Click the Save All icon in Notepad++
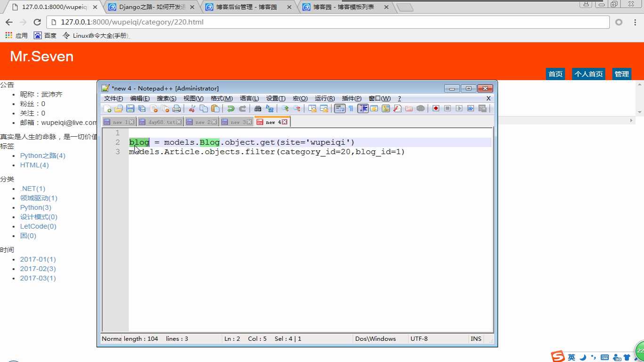Image resolution: width=644 pixels, height=362 pixels. [x=142, y=108]
